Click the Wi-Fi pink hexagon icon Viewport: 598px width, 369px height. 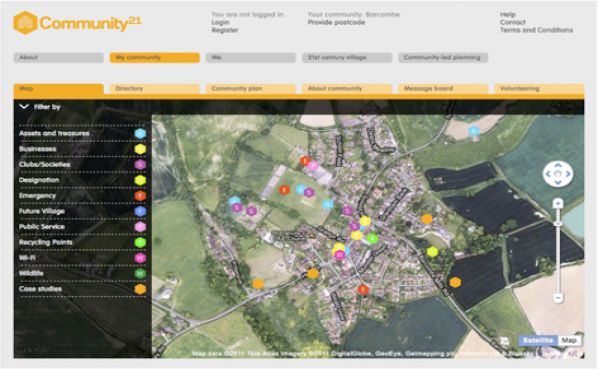tap(140, 258)
